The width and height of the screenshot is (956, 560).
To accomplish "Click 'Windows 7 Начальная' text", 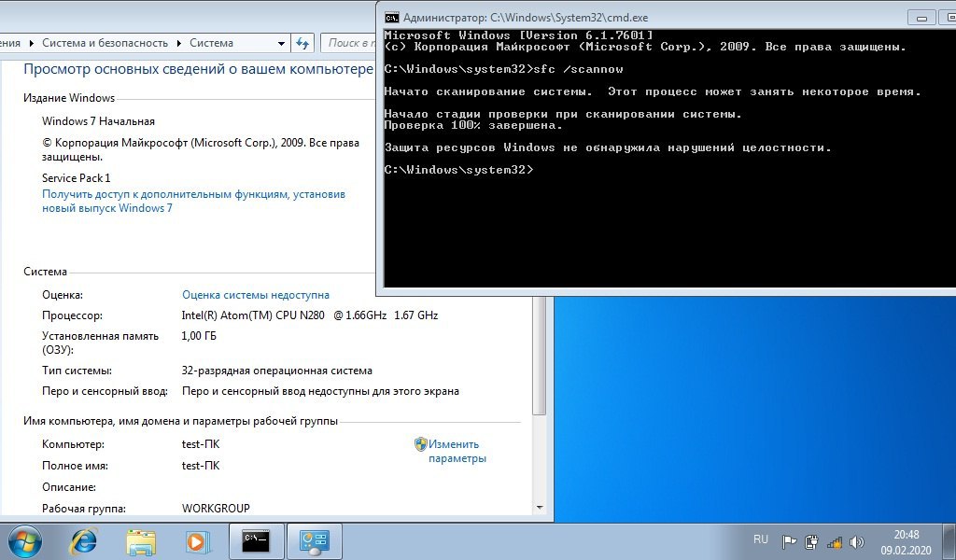I will (x=98, y=121).
